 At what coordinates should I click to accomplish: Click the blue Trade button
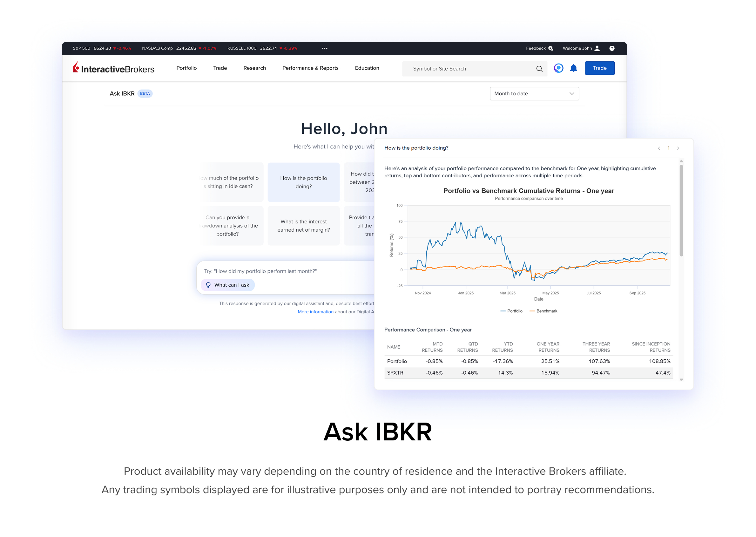click(599, 68)
